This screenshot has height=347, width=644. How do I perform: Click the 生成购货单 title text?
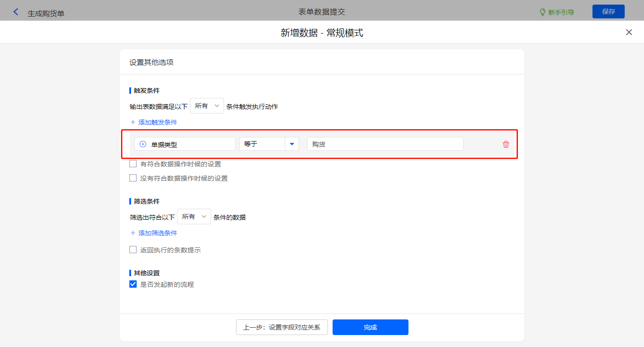pos(46,13)
